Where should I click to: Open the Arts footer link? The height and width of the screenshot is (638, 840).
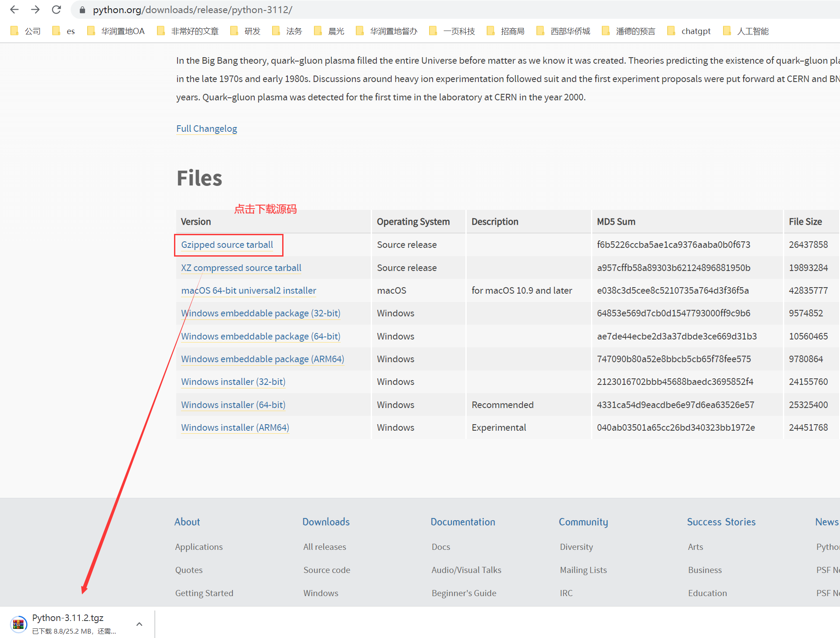[695, 547]
